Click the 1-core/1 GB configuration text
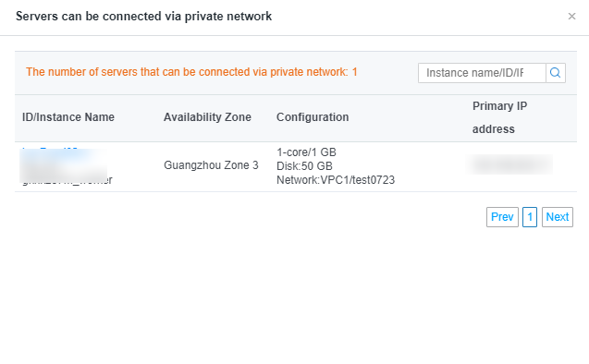The image size is (589, 364). click(x=307, y=152)
